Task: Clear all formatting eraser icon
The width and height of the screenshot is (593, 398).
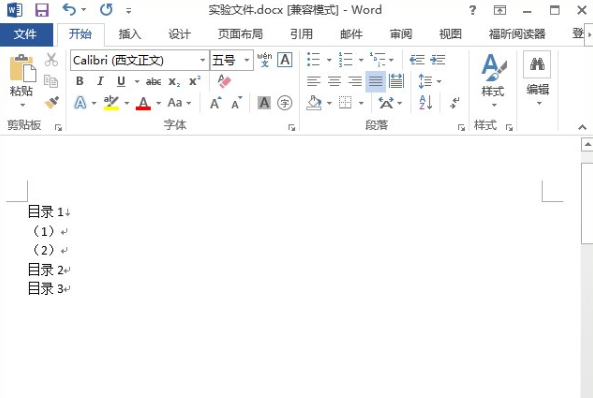Action: coord(224,81)
